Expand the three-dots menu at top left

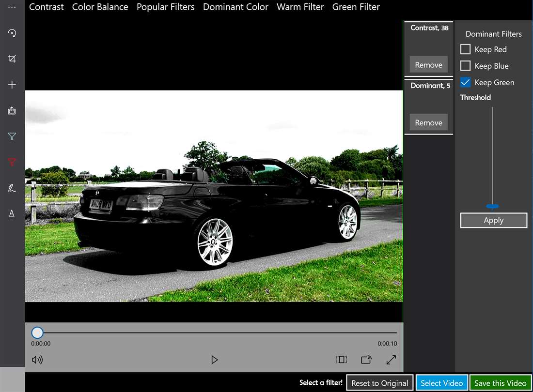click(x=12, y=7)
